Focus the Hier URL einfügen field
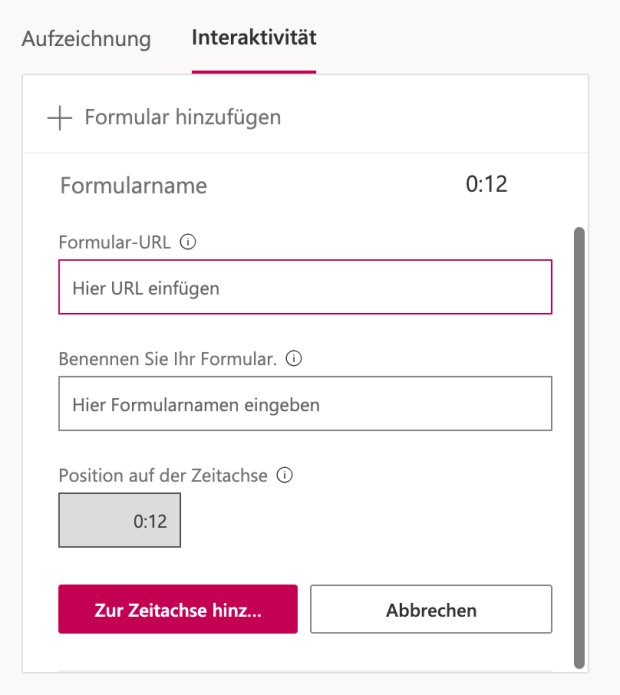Image resolution: width=620 pixels, height=695 pixels. [x=305, y=288]
